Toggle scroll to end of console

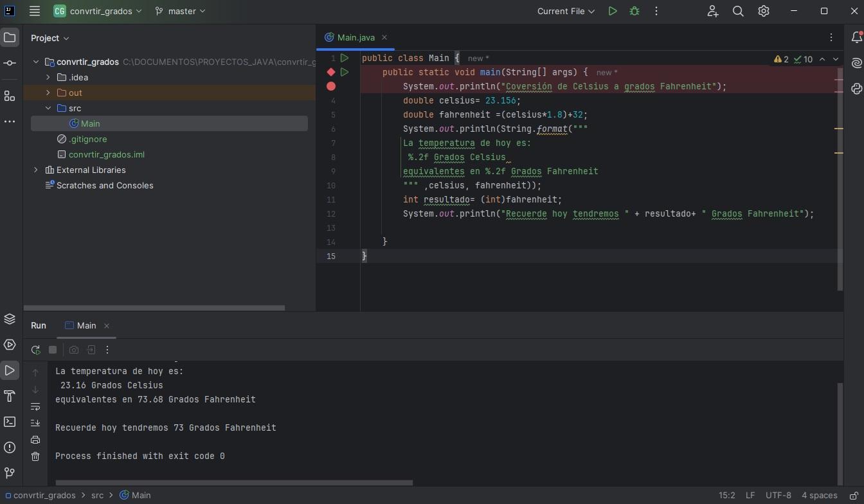coord(35,423)
